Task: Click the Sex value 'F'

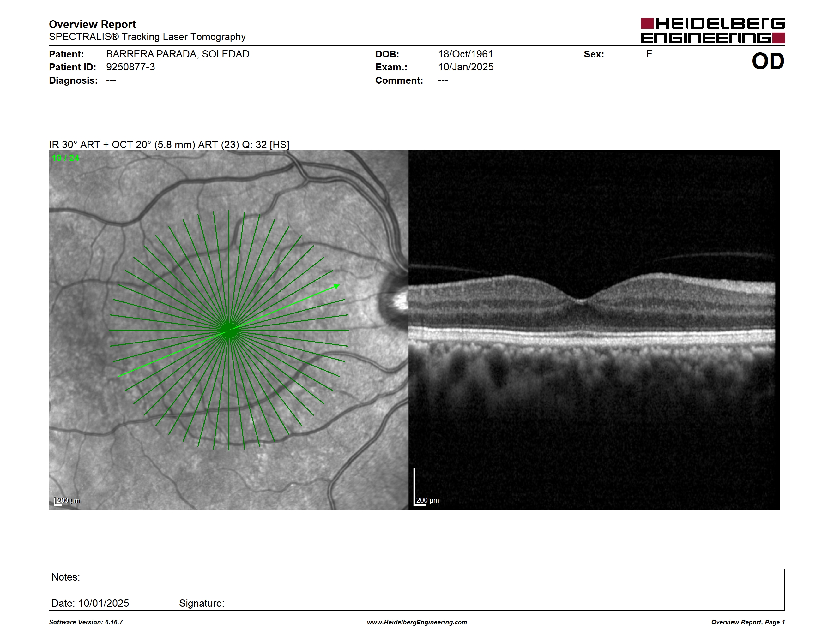Action: click(x=649, y=54)
